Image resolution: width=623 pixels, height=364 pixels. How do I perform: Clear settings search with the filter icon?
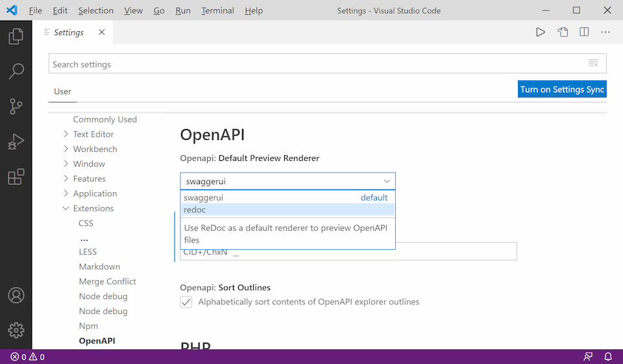click(x=593, y=63)
